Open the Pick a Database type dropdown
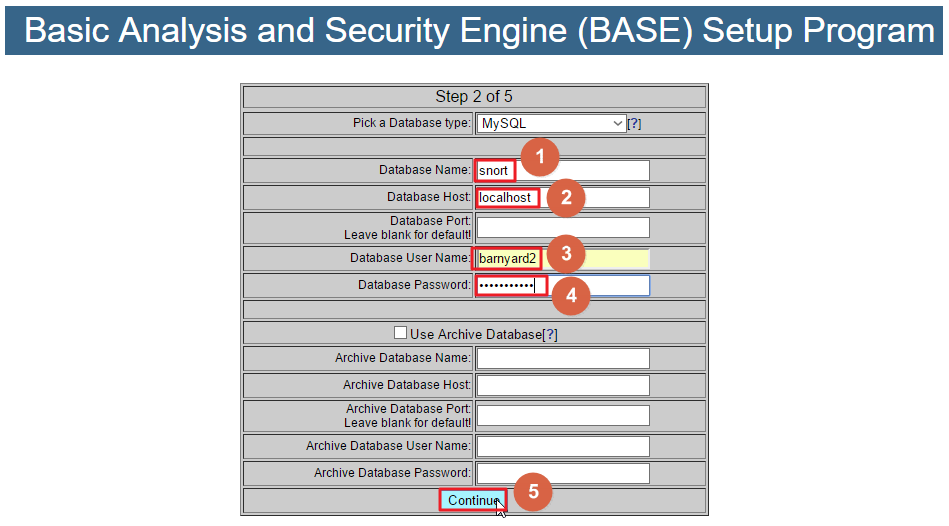Image resolution: width=949 pixels, height=526 pixels. tap(551, 123)
